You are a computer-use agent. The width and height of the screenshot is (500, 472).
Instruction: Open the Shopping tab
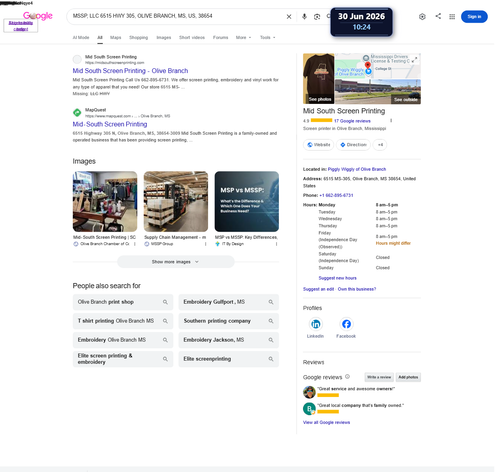tap(139, 38)
